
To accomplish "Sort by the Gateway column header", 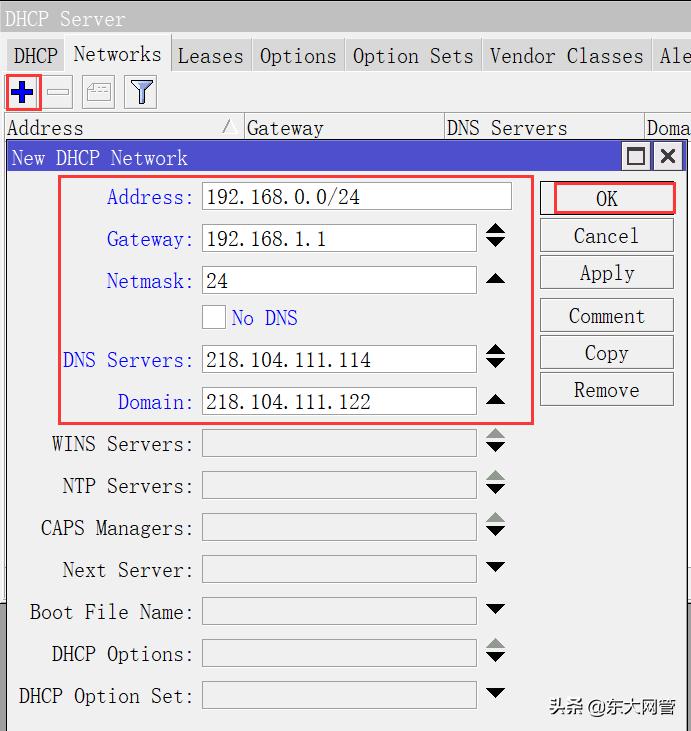I will point(344,127).
